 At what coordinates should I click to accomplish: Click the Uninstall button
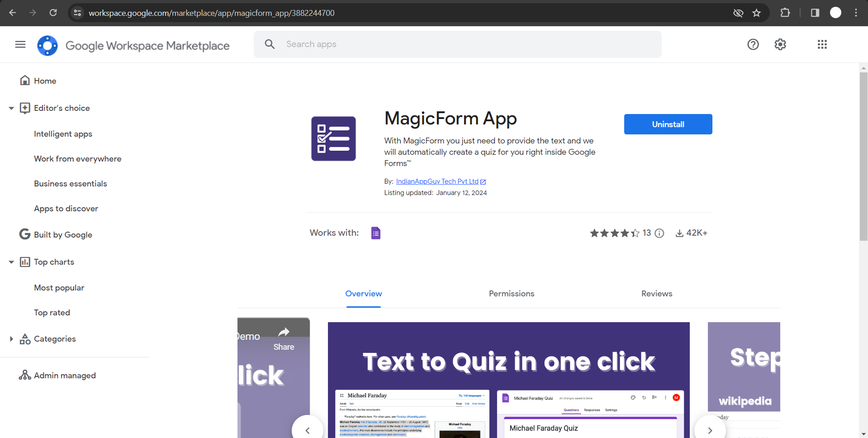(668, 124)
